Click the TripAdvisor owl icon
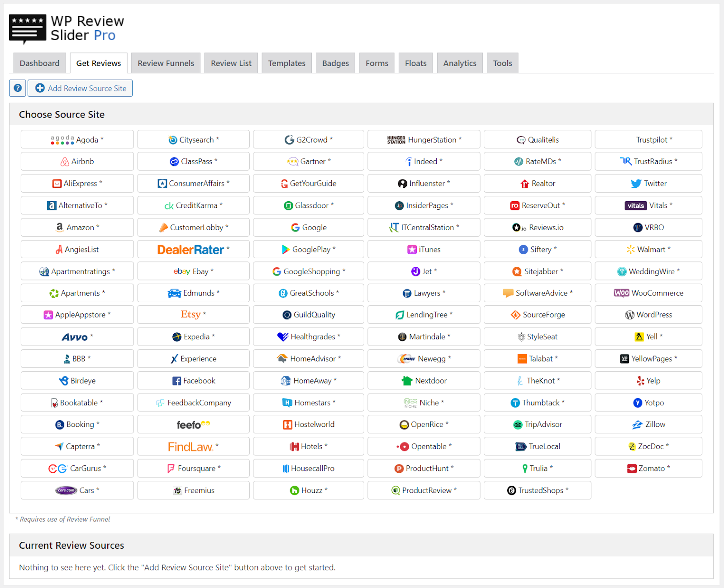This screenshot has width=724, height=588. [518, 425]
